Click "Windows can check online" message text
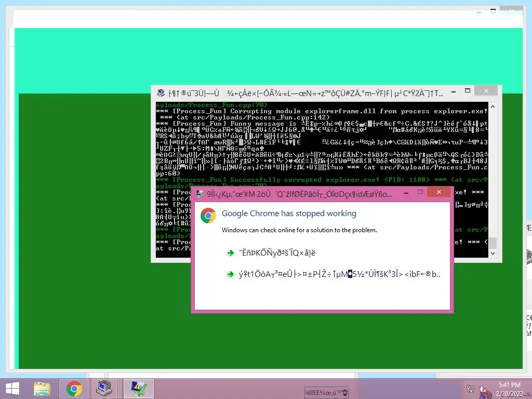Image resolution: width=532 pixels, height=399 pixels. click(x=299, y=230)
